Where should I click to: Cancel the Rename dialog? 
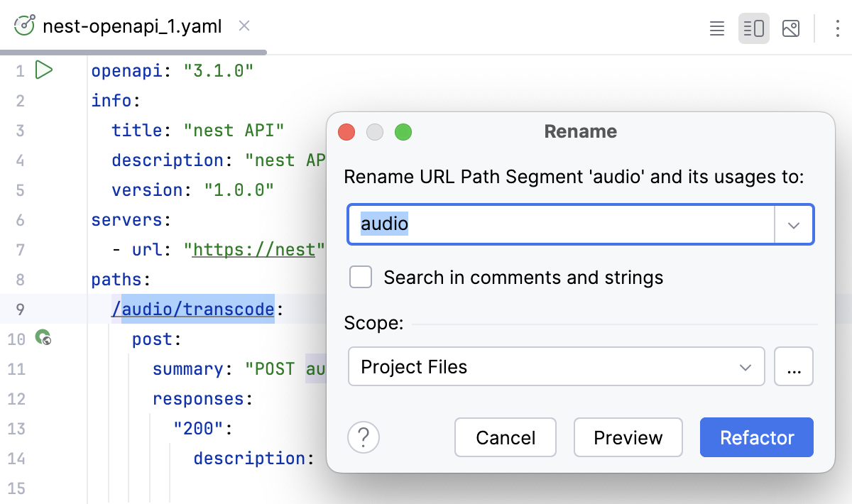(x=506, y=437)
